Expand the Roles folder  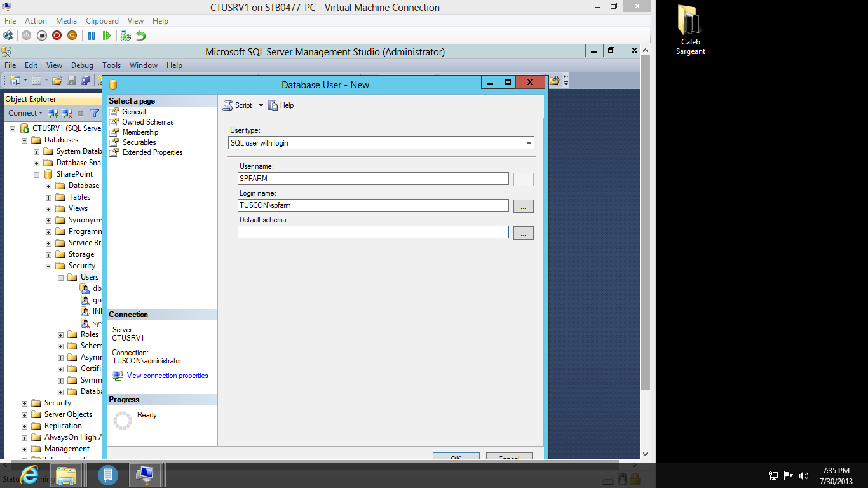pyautogui.click(x=60, y=334)
